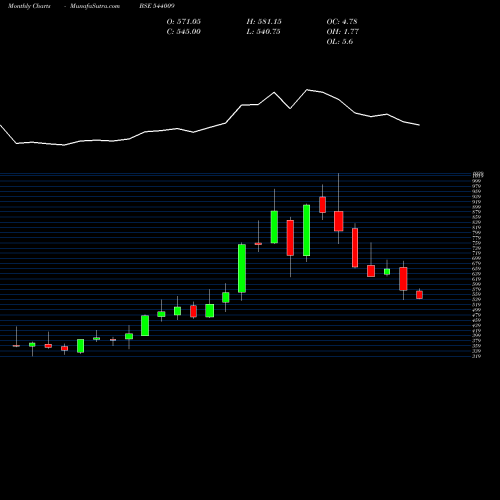Click the tallest green candle at mid-chart

(x=242, y=268)
